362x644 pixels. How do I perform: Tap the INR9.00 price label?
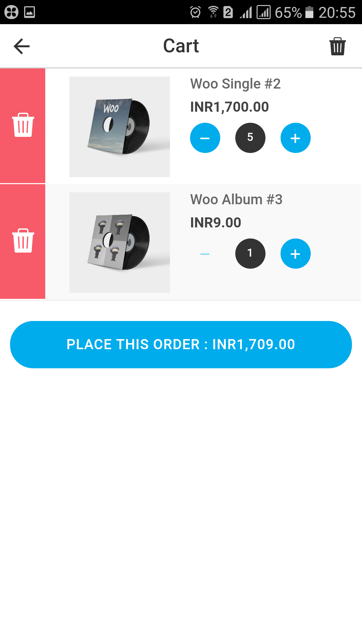pyautogui.click(x=216, y=223)
